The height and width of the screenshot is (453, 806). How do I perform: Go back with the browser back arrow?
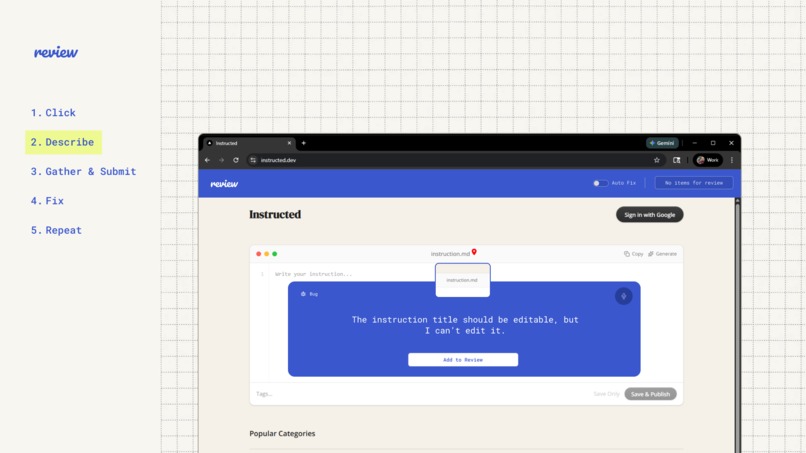pyautogui.click(x=207, y=160)
